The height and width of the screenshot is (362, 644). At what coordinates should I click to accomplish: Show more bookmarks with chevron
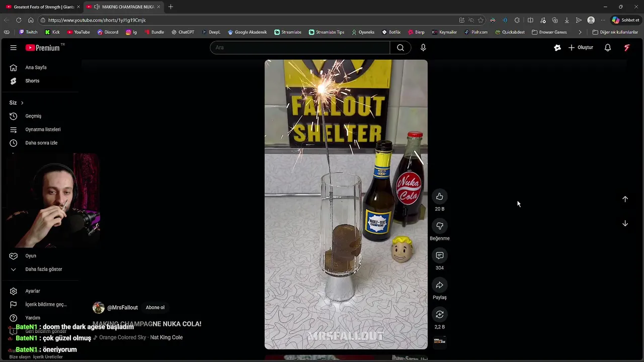tap(580, 32)
